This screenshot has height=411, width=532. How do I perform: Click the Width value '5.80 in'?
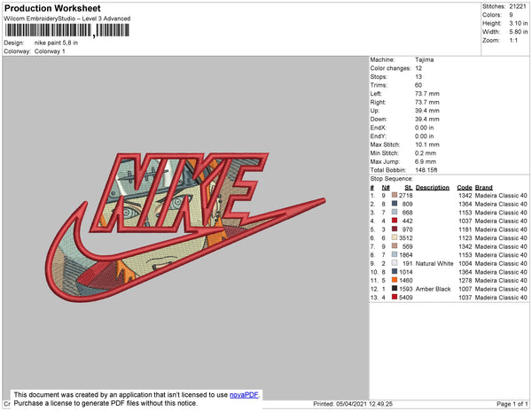coord(518,32)
